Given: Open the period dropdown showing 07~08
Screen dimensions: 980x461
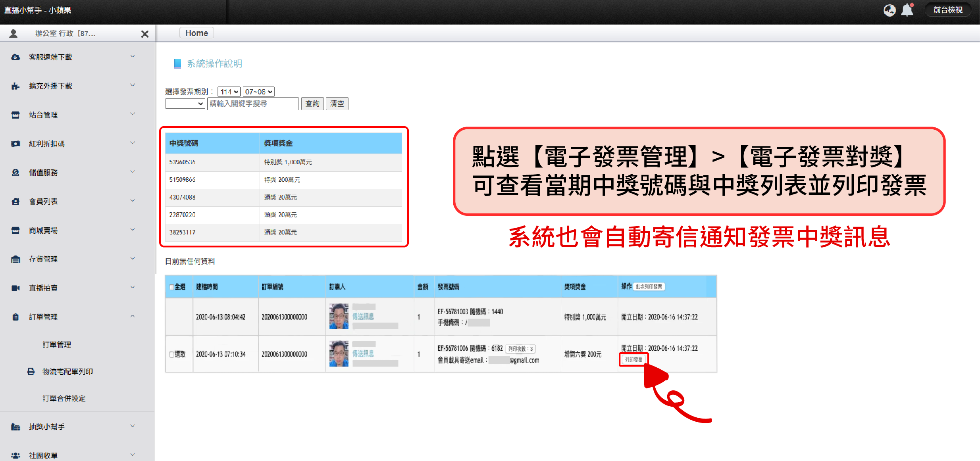Looking at the screenshot, I should coord(258,92).
